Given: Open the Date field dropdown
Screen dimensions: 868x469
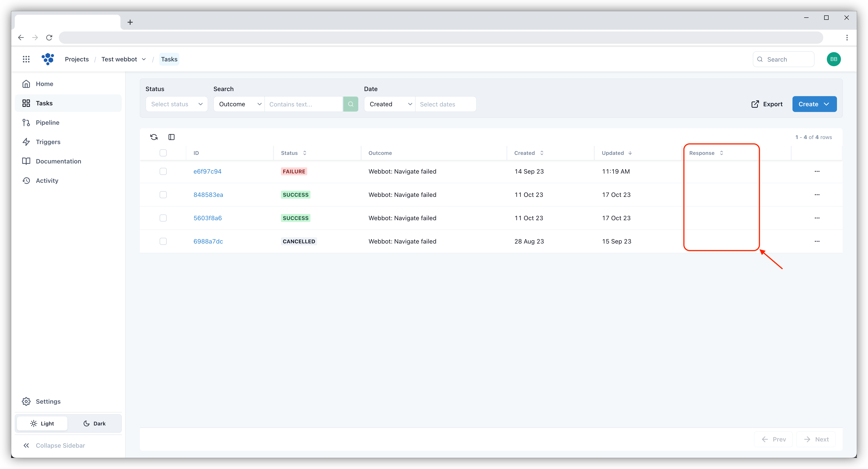Looking at the screenshot, I should (x=389, y=104).
